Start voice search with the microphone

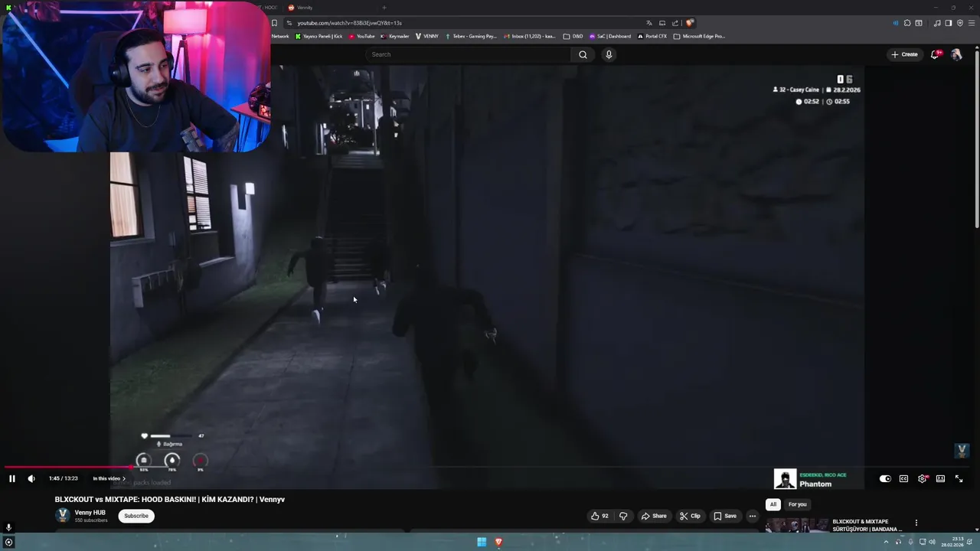pyautogui.click(x=609, y=54)
